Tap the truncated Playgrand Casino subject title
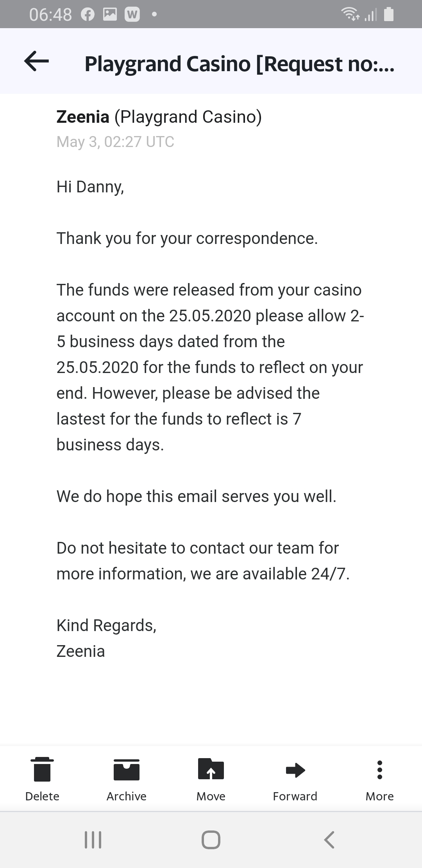The height and width of the screenshot is (868, 422). coord(239,64)
